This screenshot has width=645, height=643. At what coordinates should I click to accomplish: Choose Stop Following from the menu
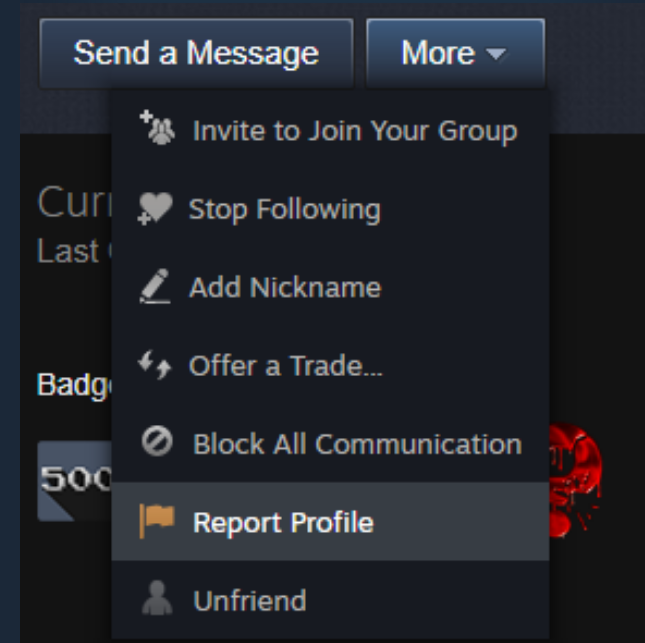pos(330,209)
